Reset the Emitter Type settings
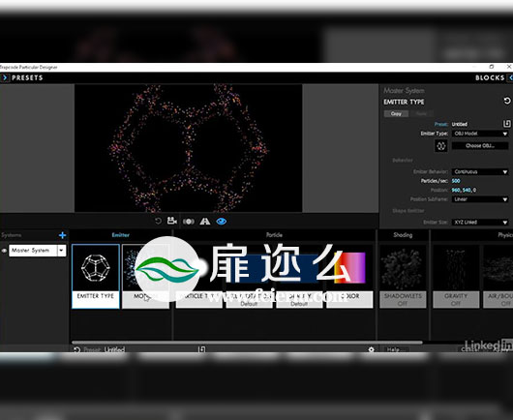The width and height of the screenshot is (513, 420). pyautogui.click(x=507, y=101)
